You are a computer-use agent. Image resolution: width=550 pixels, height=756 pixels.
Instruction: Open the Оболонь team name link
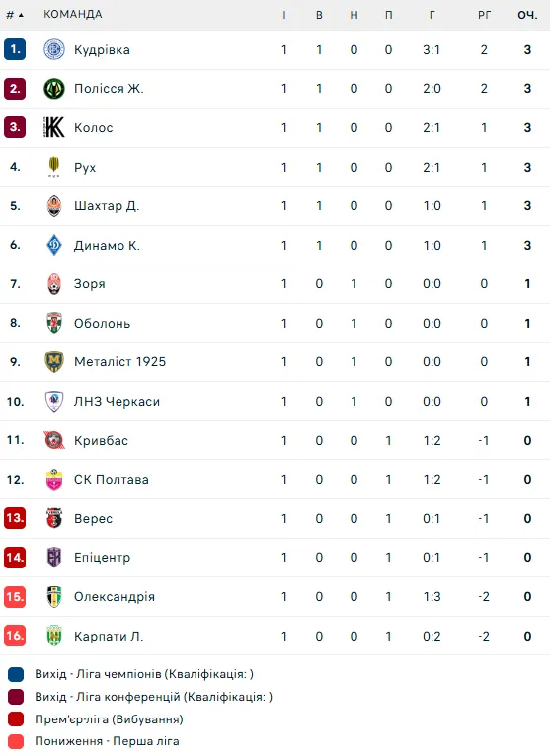103,323
